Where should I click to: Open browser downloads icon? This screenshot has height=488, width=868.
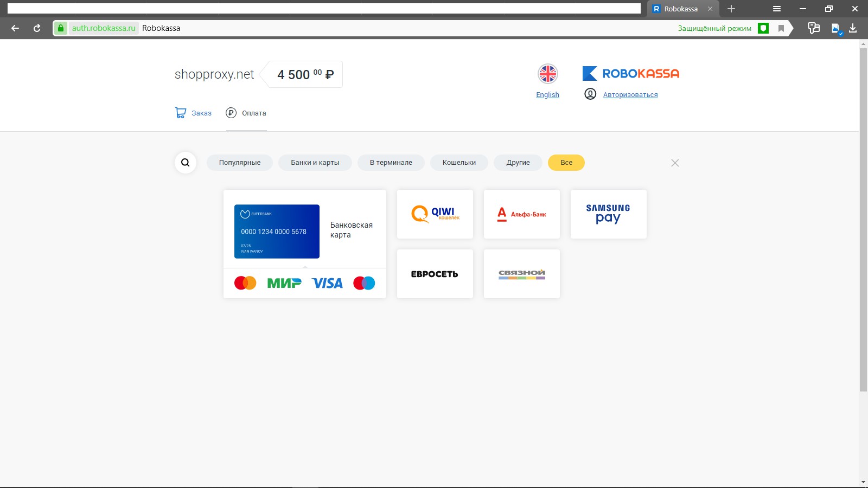coord(853,28)
